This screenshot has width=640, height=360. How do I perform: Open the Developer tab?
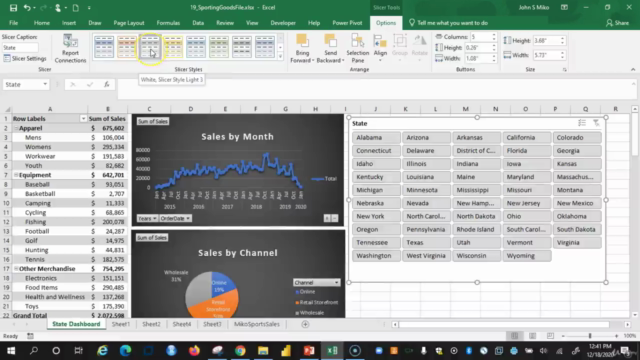point(283,23)
